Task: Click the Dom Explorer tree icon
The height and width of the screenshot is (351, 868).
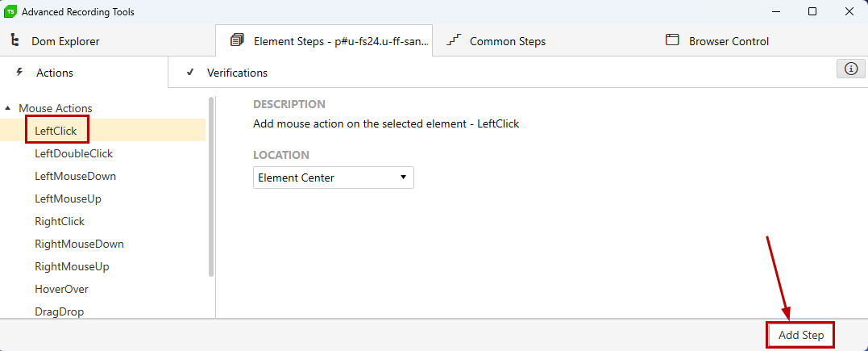Action: coord(15,40)
